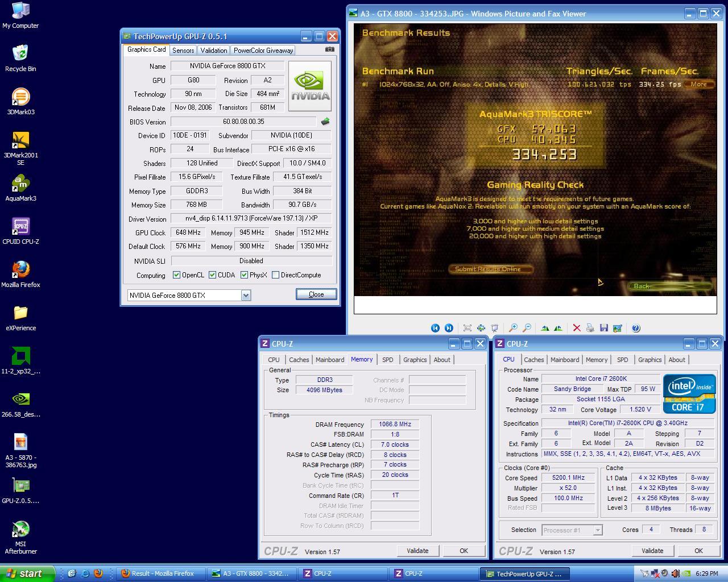
Task: Click the system tray clock 6:29 PM
Action: 707,574
